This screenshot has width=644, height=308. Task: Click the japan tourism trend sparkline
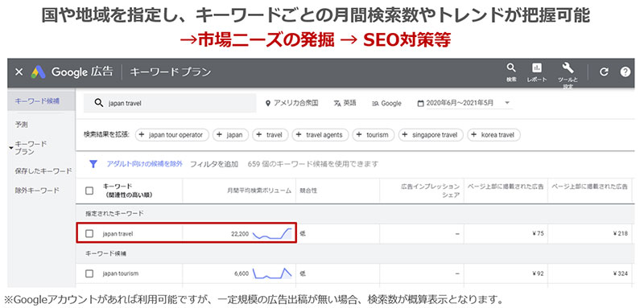[x=272, y=273]
